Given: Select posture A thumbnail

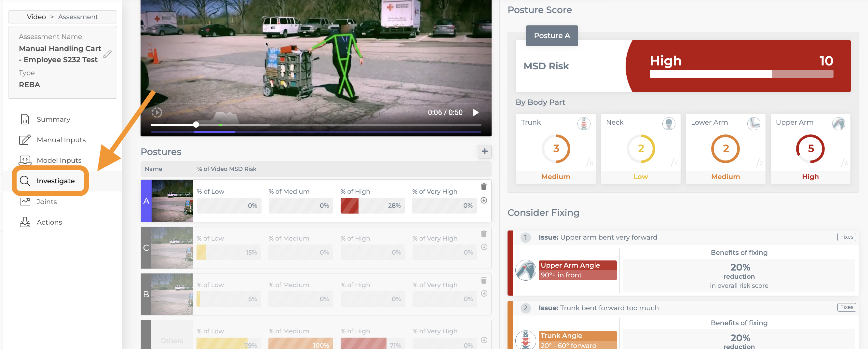Looking at the screenshot, I should pos(172,201).
